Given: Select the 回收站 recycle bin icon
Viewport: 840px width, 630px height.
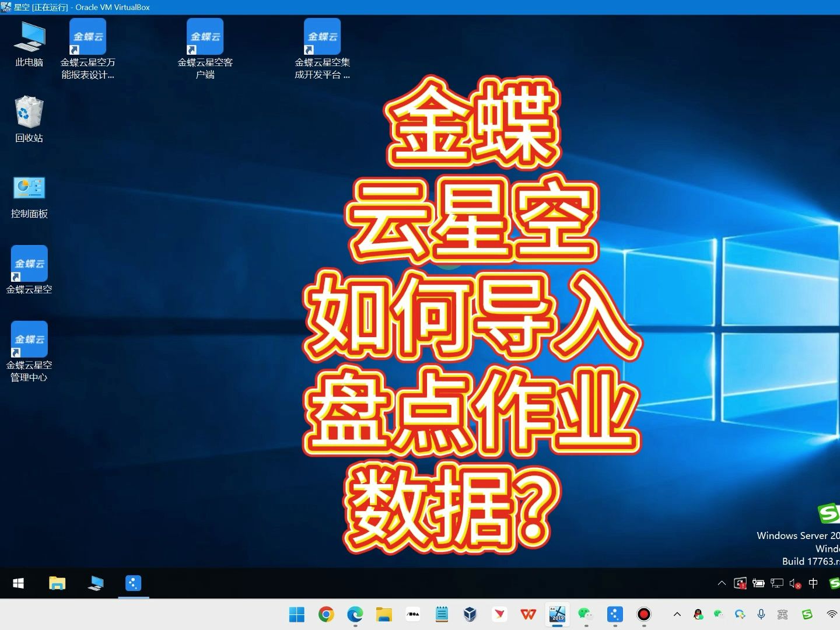Looking at the screenshot, I should click(x=29, y=120).
